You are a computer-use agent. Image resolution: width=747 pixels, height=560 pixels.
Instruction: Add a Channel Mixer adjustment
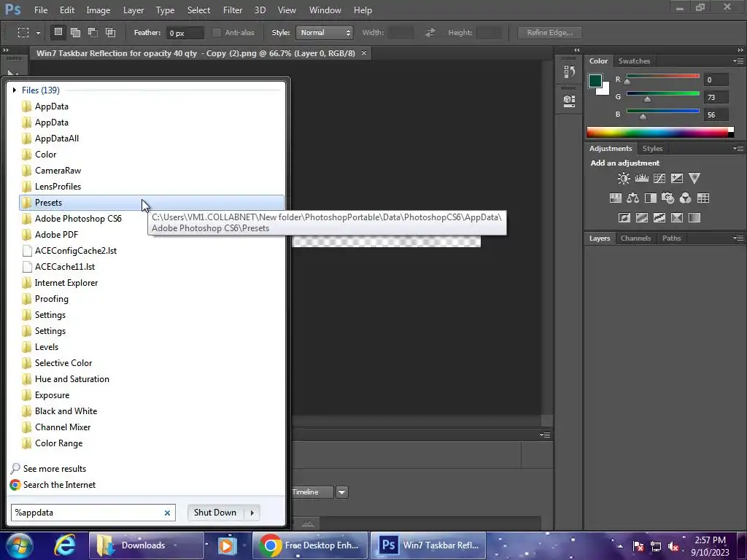click(x=686, y=198)
